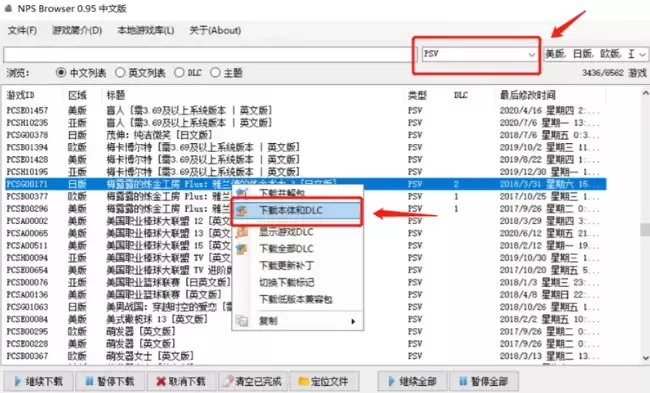Choose 下载低版本兼容包 in the context menu

pos(297,299)
